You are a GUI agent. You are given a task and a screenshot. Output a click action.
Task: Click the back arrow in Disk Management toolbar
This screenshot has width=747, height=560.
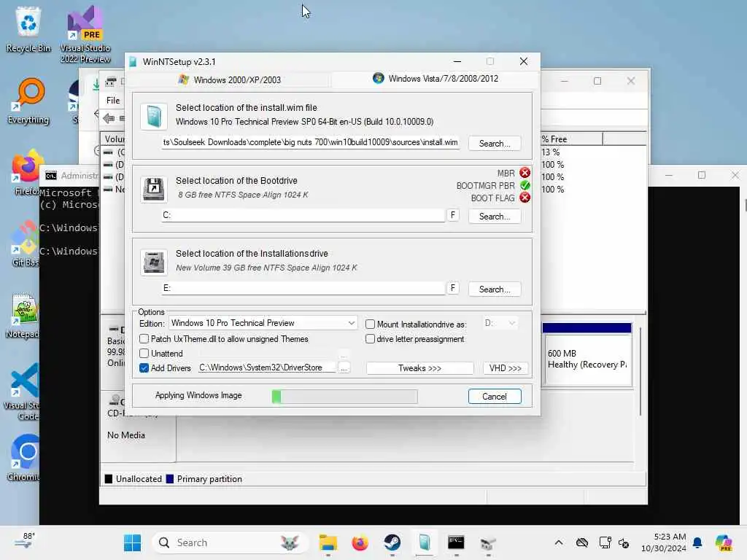[109, 118]
